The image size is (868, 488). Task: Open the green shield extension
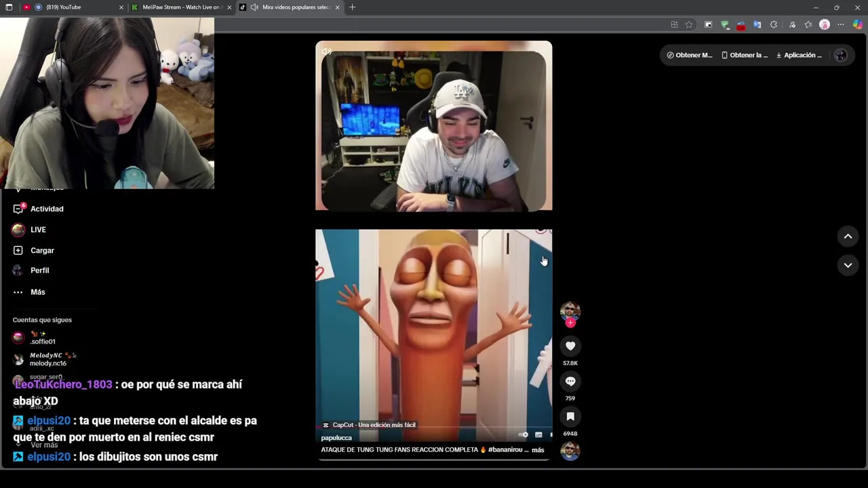click(x=725, y=25)
